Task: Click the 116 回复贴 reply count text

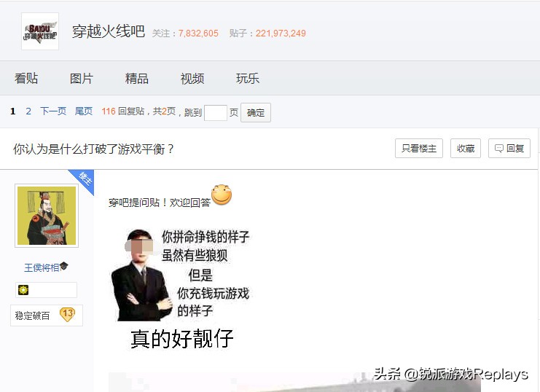Action: (x=122, y=111)
